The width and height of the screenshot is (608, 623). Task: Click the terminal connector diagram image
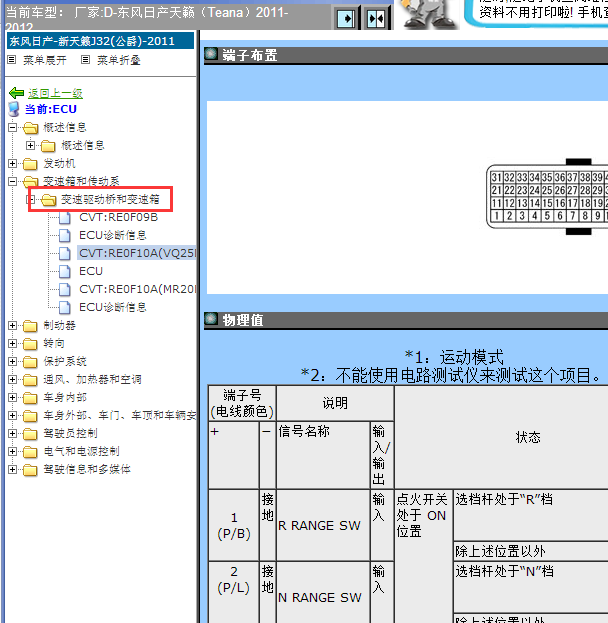547,197
